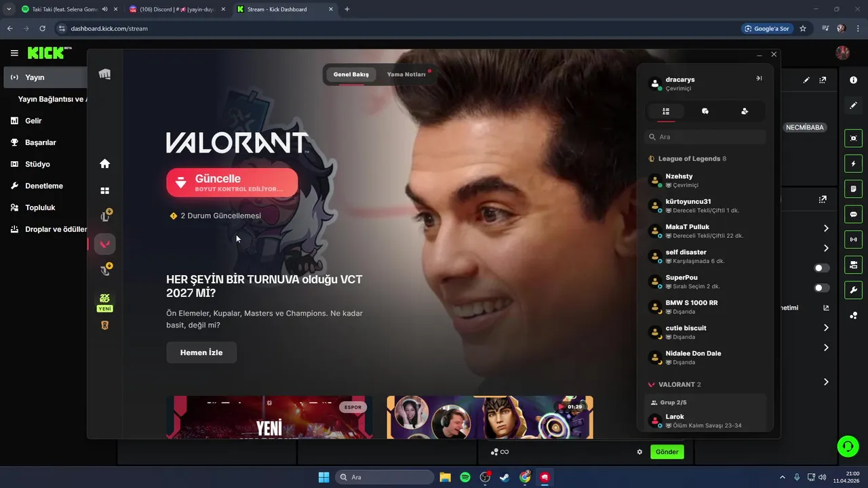Image resolution: width=868 pixels, height=488 pixels.
Task: Open the Kick info icon in the right toolbar
Action: tap(853, 80)
